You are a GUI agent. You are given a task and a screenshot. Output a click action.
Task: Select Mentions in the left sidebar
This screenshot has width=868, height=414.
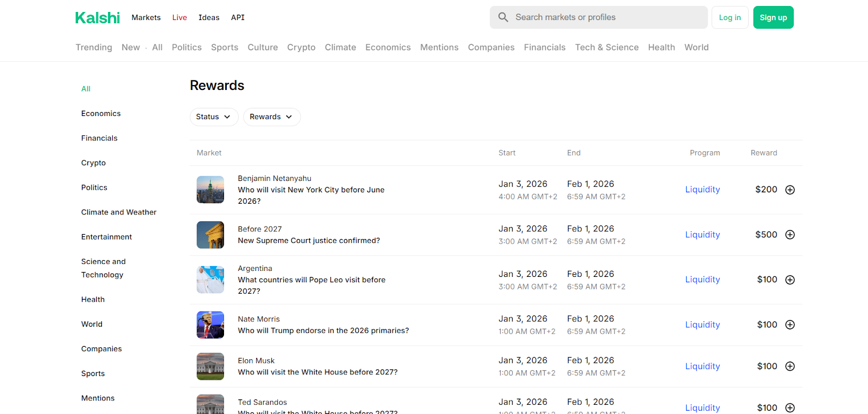click(98, 398)
